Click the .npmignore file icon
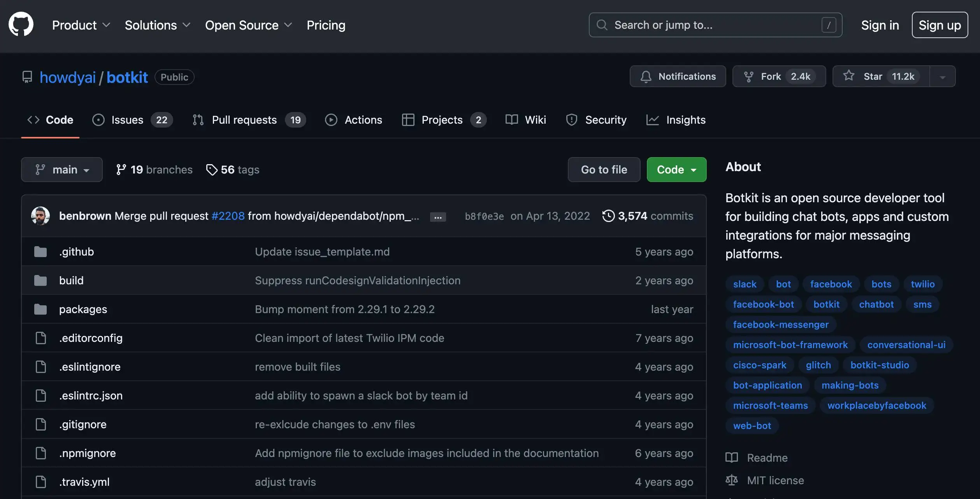Screen dimensions: 980x499 click(x=40, y=453)
